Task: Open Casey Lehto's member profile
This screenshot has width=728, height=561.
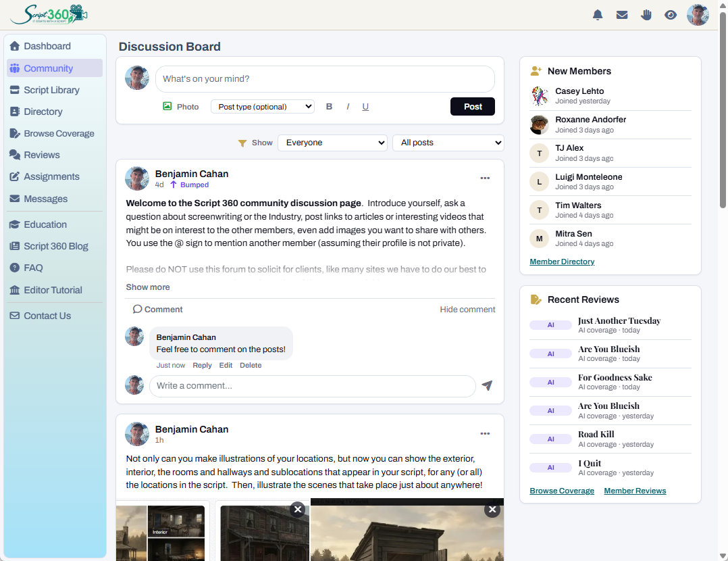Action: 610,96
